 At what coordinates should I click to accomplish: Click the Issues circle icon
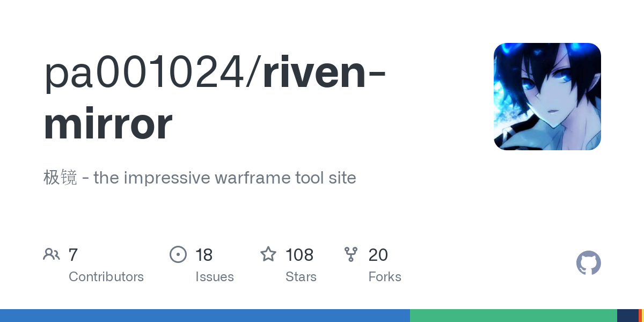tap(178, 254)
